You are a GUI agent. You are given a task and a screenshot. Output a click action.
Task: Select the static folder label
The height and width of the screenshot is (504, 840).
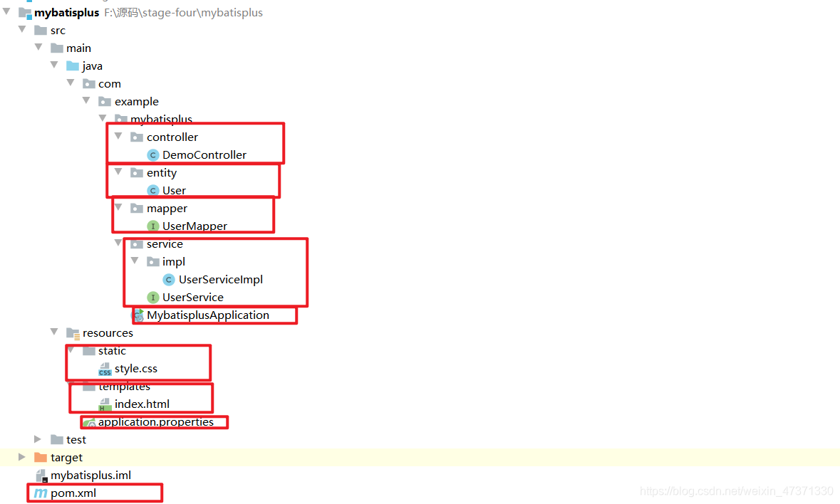coord(112,351)
